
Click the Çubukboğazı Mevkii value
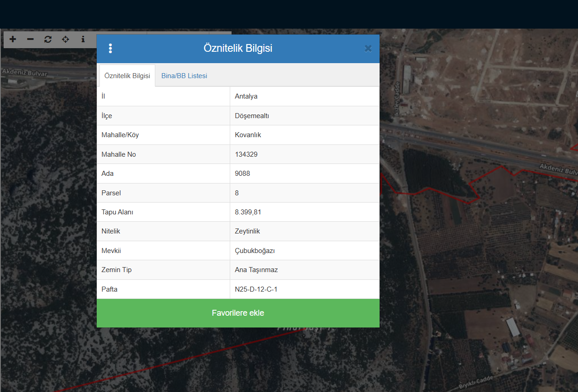click(255, 251)
